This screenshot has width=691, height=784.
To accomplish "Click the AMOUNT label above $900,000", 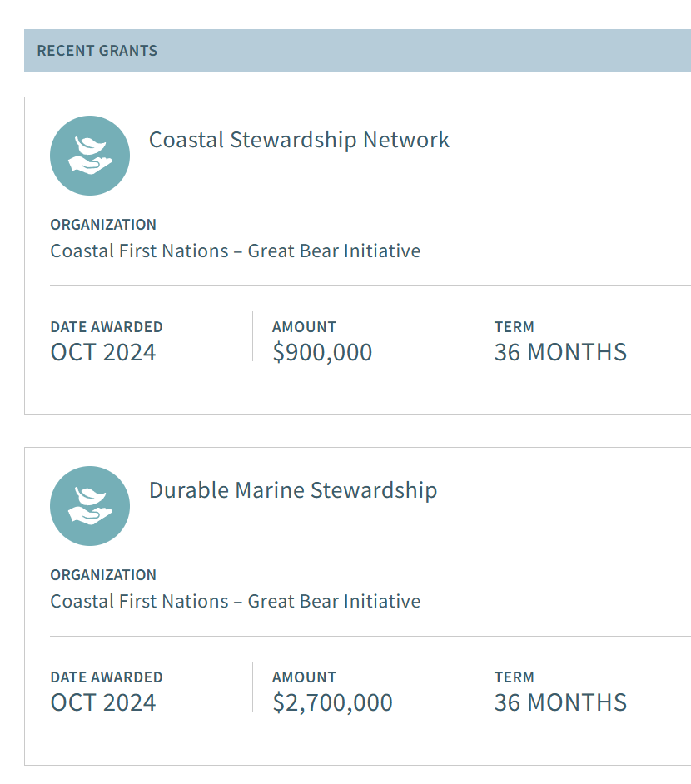I will (x=304, y=327).
